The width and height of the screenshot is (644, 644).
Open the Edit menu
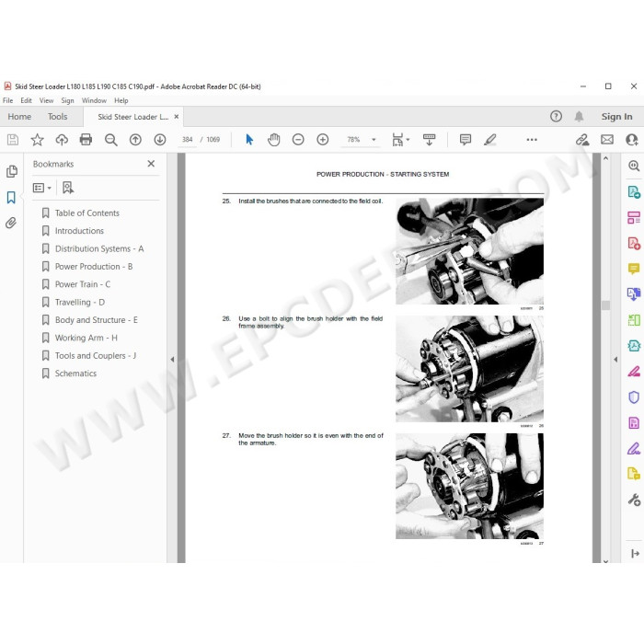26,100
